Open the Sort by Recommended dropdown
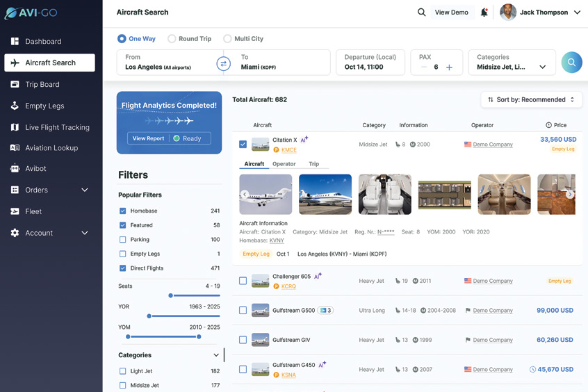This screenshot has width=588, height=392. [x=531, y=100]
